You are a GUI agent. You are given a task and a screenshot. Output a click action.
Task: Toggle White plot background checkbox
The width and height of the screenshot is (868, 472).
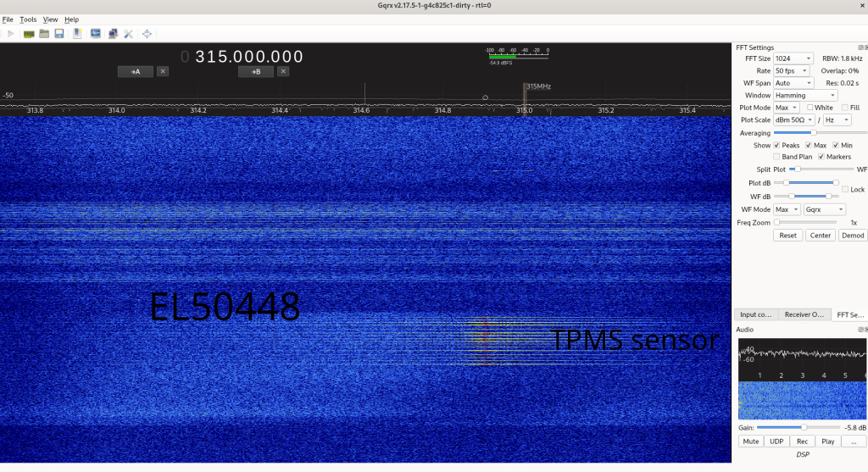810,108
